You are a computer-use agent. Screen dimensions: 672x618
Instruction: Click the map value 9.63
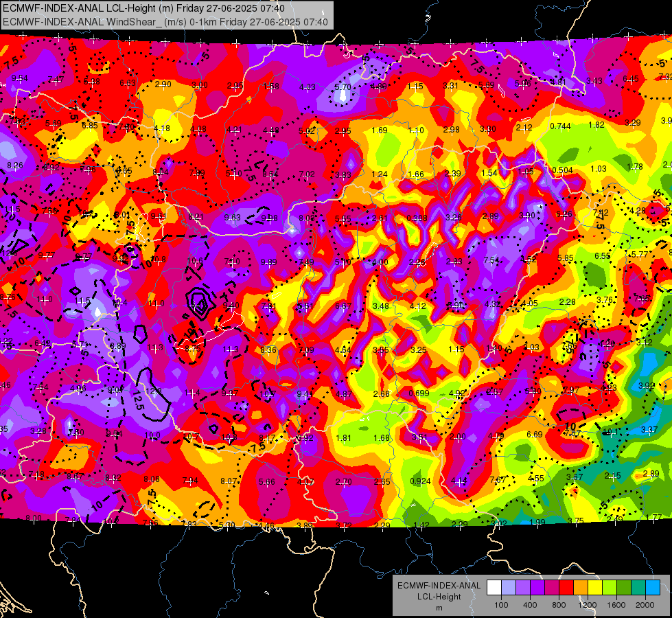point(233,218)
